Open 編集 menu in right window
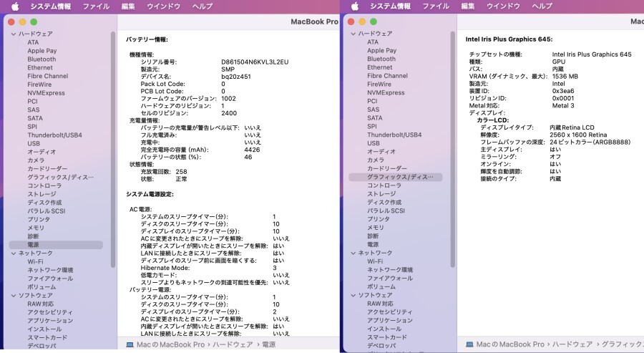Viewport: 644px width, 353px height. coord(468,6)
